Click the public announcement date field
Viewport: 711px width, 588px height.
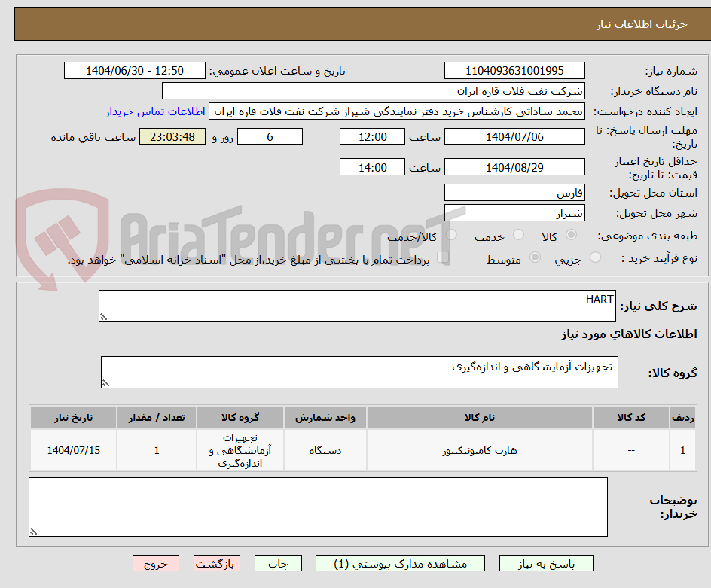[x=134, y=70]
